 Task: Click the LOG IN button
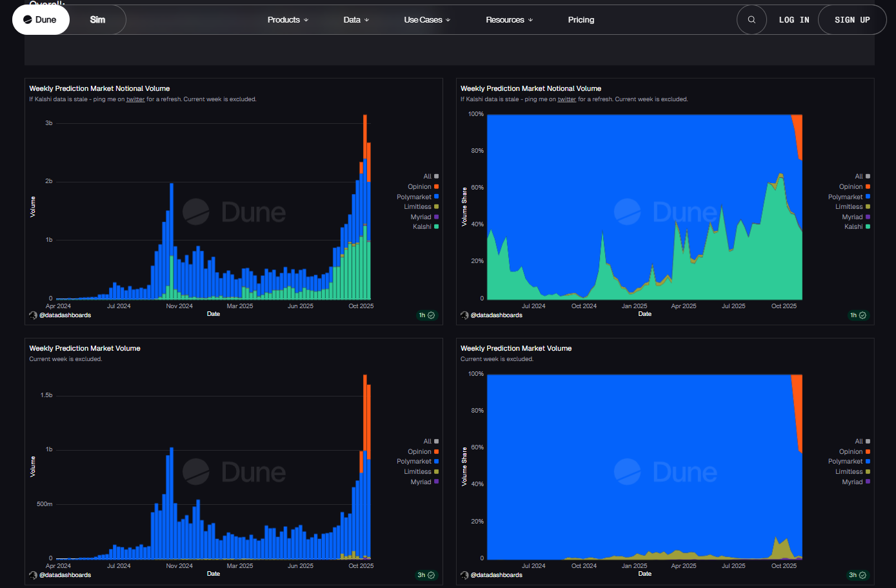point(793,20)
